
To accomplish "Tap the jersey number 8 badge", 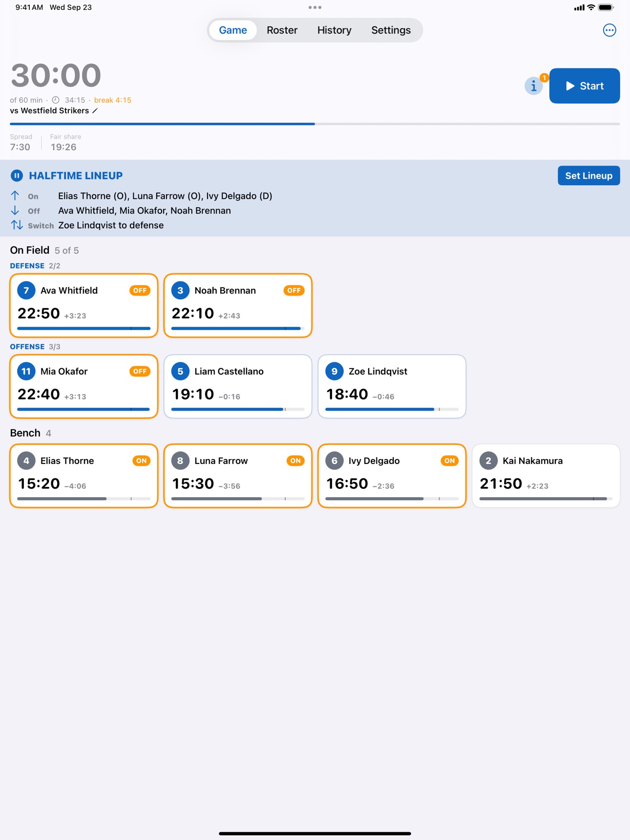I will point(180,461).
